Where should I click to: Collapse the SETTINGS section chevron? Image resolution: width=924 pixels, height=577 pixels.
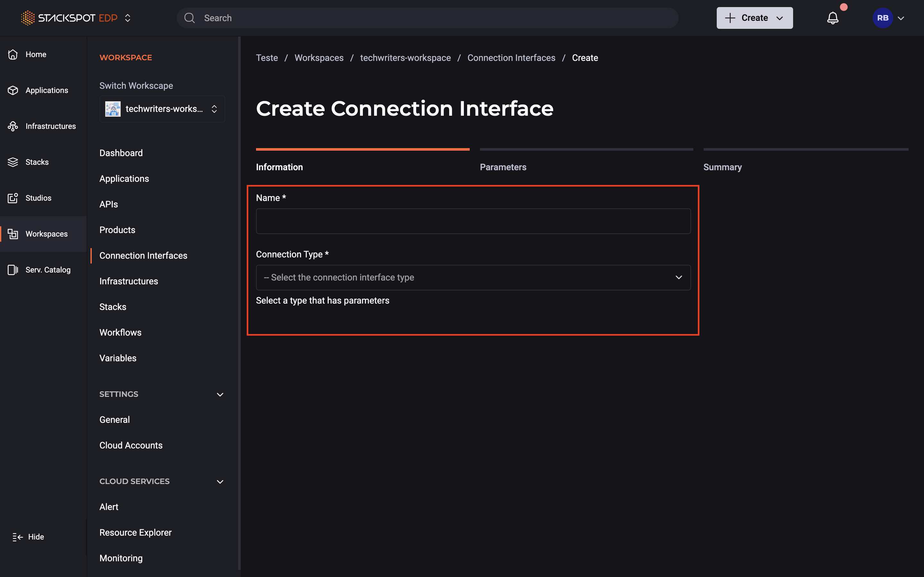pyautogui.click(x=220, y=395)
